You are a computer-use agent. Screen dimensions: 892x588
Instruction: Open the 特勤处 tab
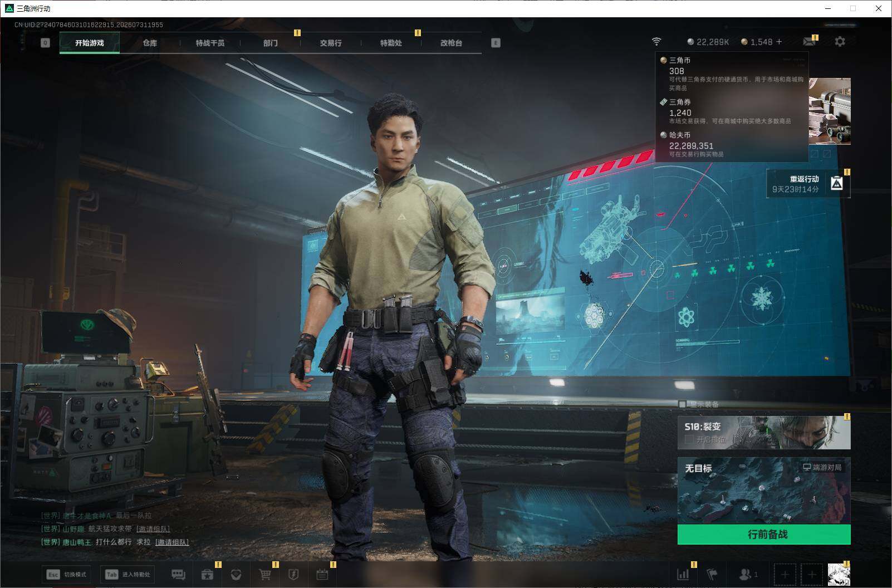[x=391, y=43]
